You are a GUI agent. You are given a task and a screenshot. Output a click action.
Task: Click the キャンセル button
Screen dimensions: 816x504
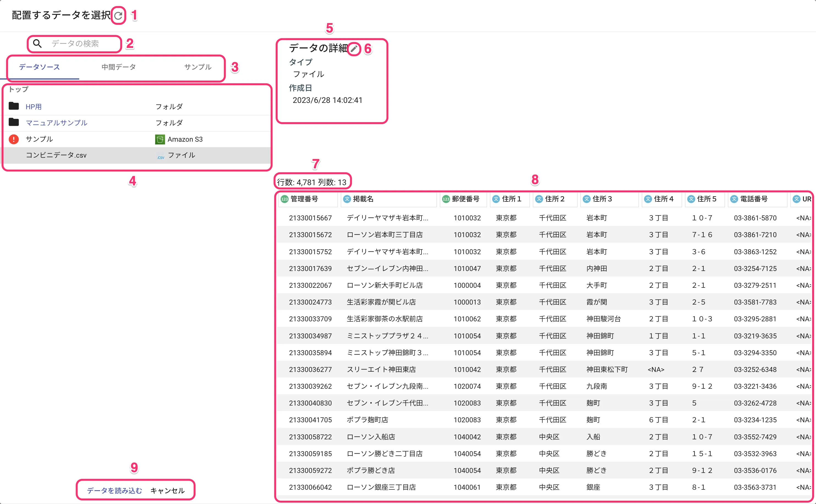point(167,491)
